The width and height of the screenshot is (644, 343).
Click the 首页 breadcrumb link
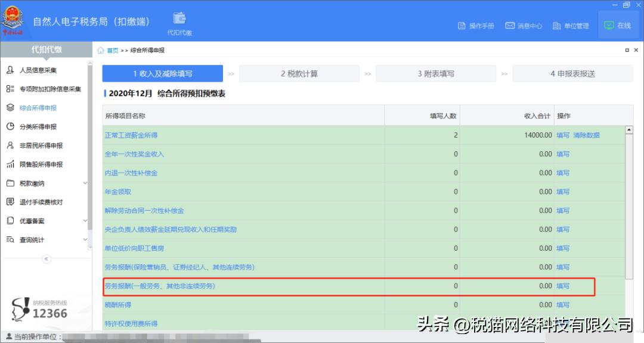[x=111, y=51]
